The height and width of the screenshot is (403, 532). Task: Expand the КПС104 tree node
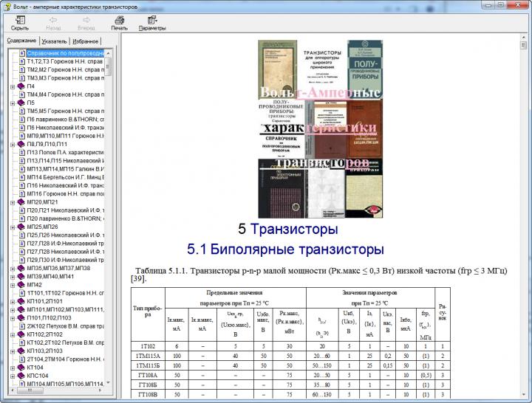(13, 376)
